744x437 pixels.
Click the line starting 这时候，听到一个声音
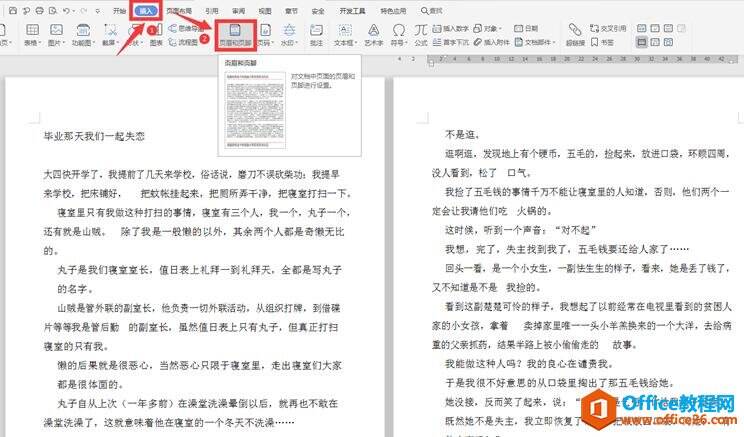[x=521, y=230]
